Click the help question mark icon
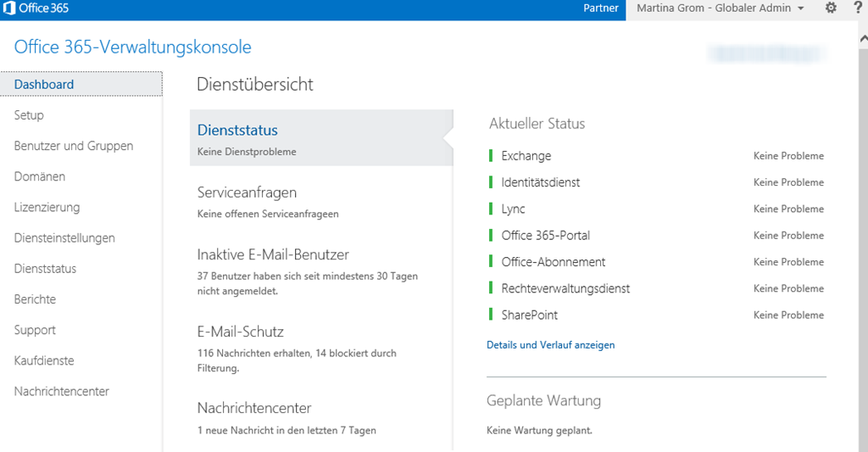This screenshot has width=868, height=452. click(x=858, y=8)
